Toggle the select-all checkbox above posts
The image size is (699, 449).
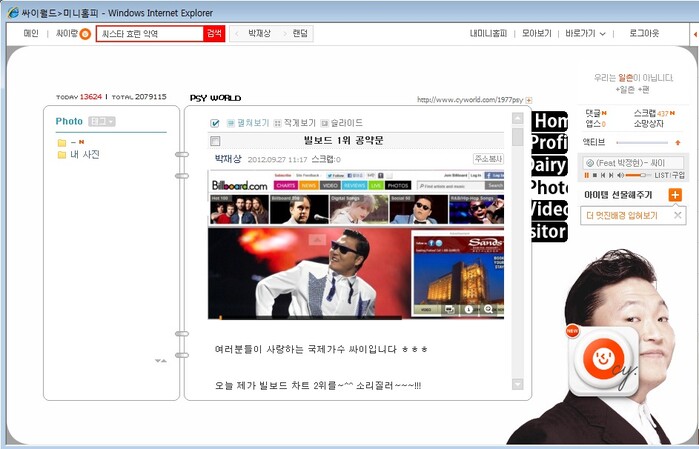215,123
